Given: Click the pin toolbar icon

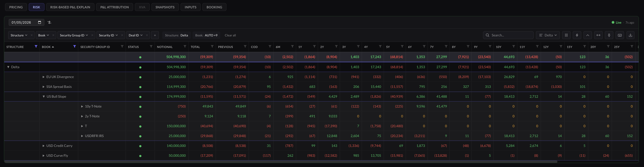Looking at the screenshot, I should point(609,35).
